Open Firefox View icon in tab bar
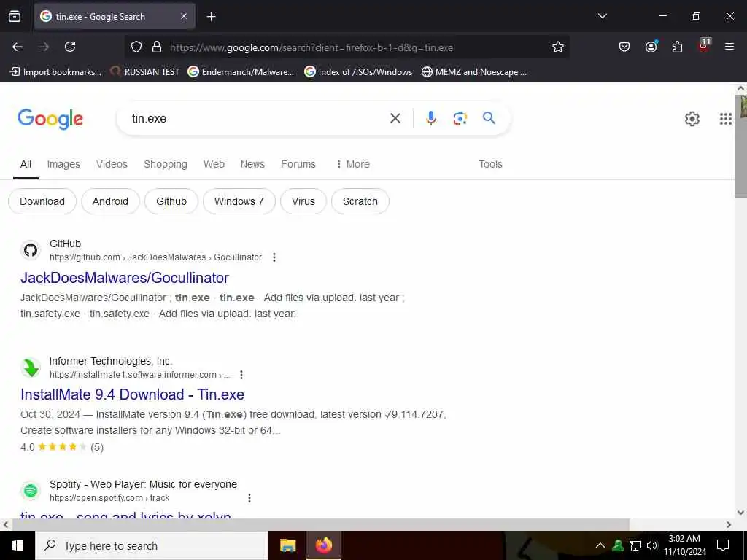Screen dimensions: 747x560 click(15, 16)
